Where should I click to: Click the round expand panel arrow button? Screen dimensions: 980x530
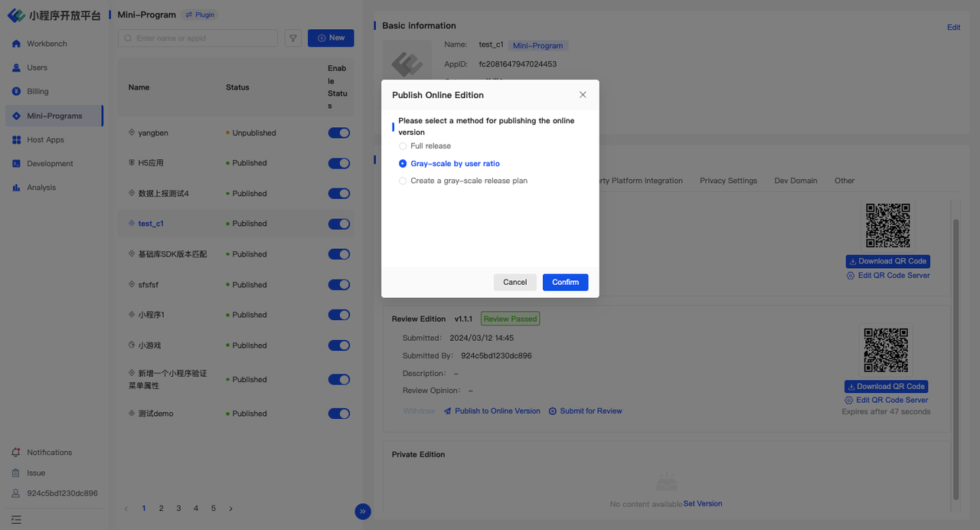click(363, 512)
